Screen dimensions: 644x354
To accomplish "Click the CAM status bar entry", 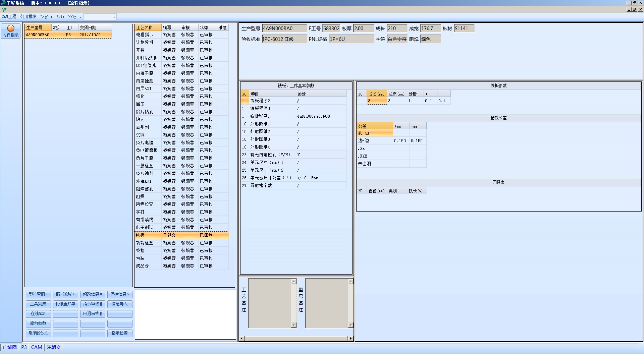I will 37,347.
